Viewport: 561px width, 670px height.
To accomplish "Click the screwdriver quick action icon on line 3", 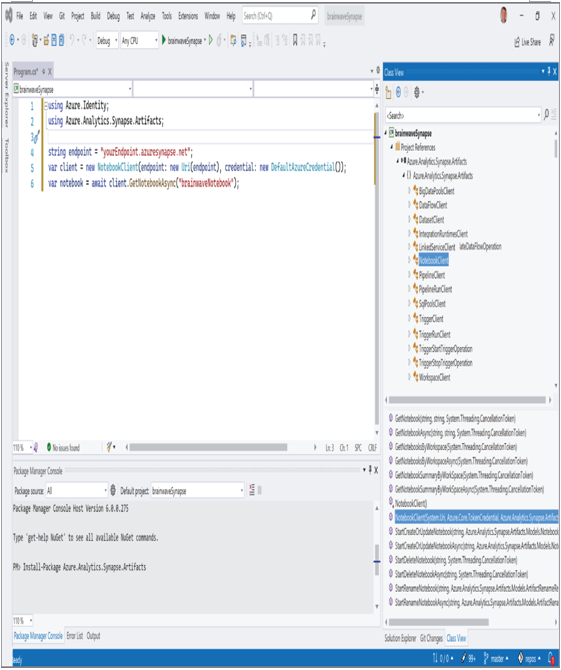I will pos(36,137).
